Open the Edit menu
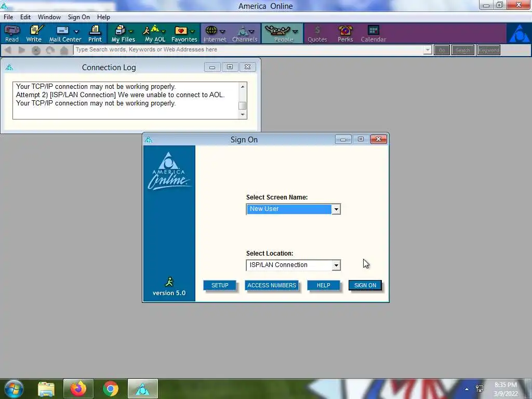 click(x=25, y=17)
